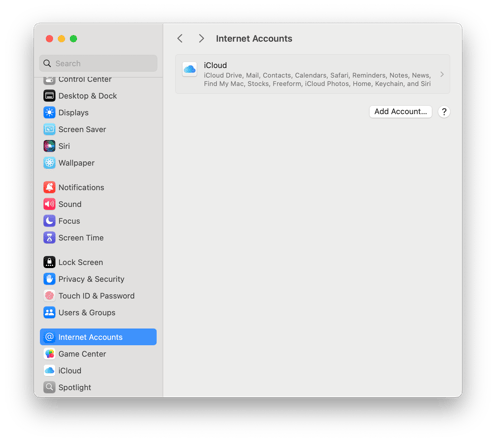Open the Desktop & Dock settings icon
This screenshot has width=496, height=442.
[49, 96]
